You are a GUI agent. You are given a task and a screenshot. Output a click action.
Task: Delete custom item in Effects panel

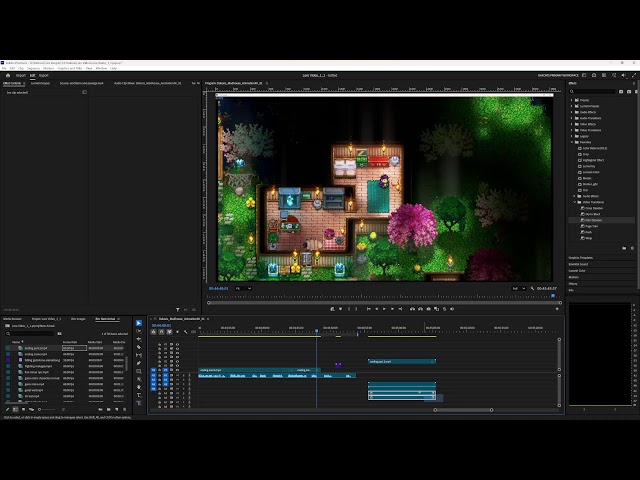[633, 248]
